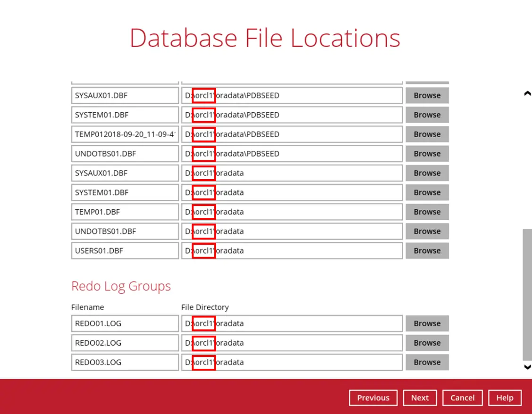Click the REDO01.LOG filename field
532x414 pixels.
[x=125, y=323]
